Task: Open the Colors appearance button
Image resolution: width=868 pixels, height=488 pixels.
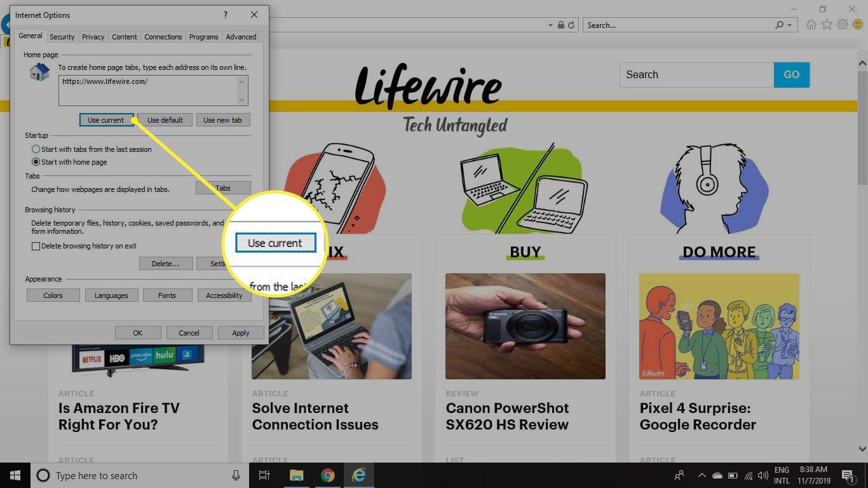Action: [x=53, y=295]
